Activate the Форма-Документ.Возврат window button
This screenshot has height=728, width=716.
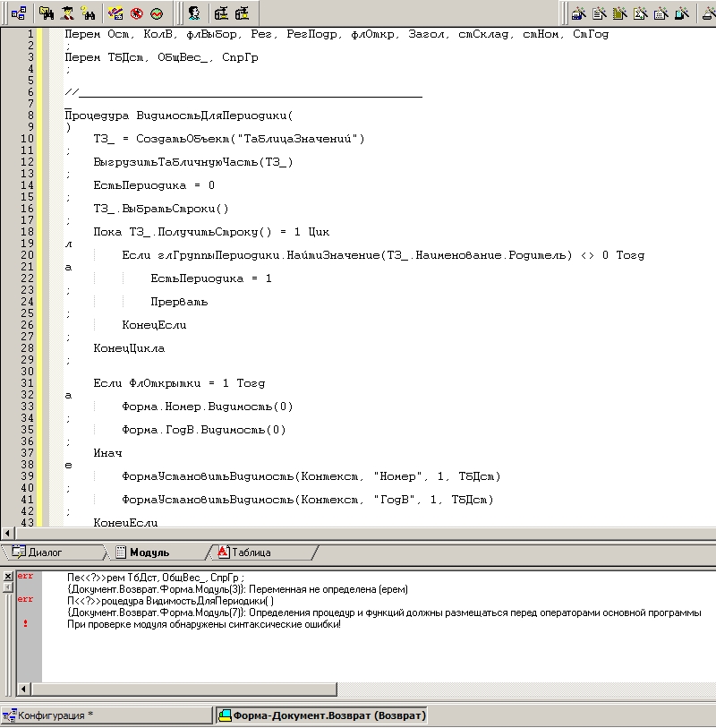320,715
